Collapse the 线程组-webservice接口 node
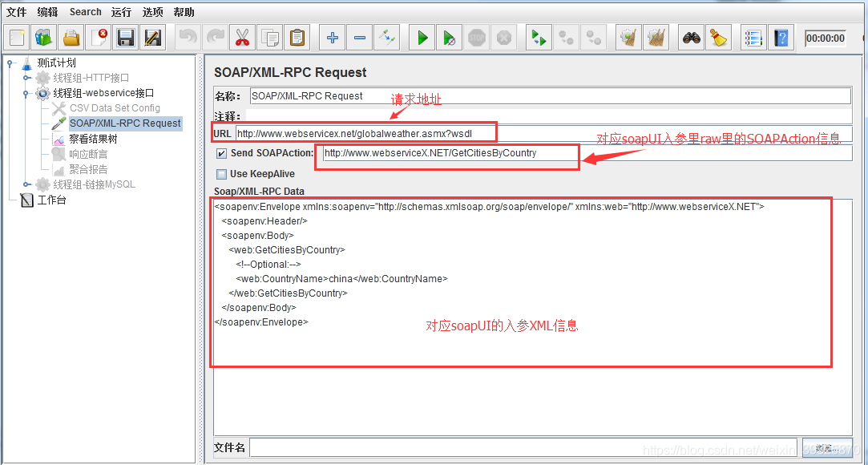Viewport: 868px width, 465px height. click(26, 93)
